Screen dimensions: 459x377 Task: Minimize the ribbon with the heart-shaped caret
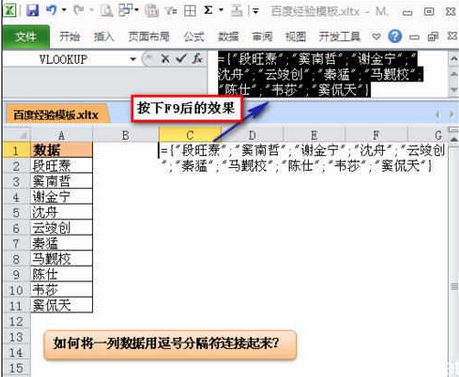[x=376, y=36]
